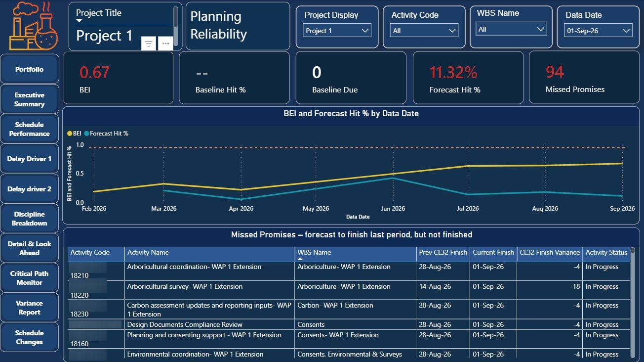Viewport: 644px width, 362px height.
Task: Open the Activity Code dropdown
Action: [x=424, y=31]
